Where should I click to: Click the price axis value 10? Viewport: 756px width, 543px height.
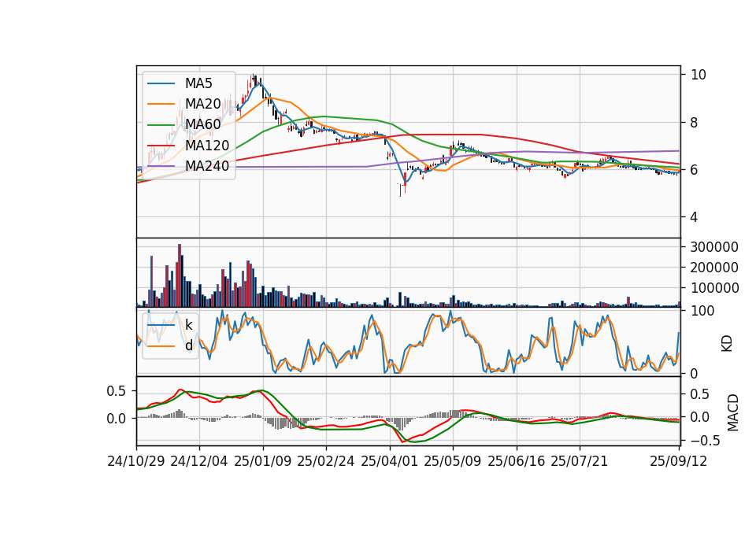[699, 75]
